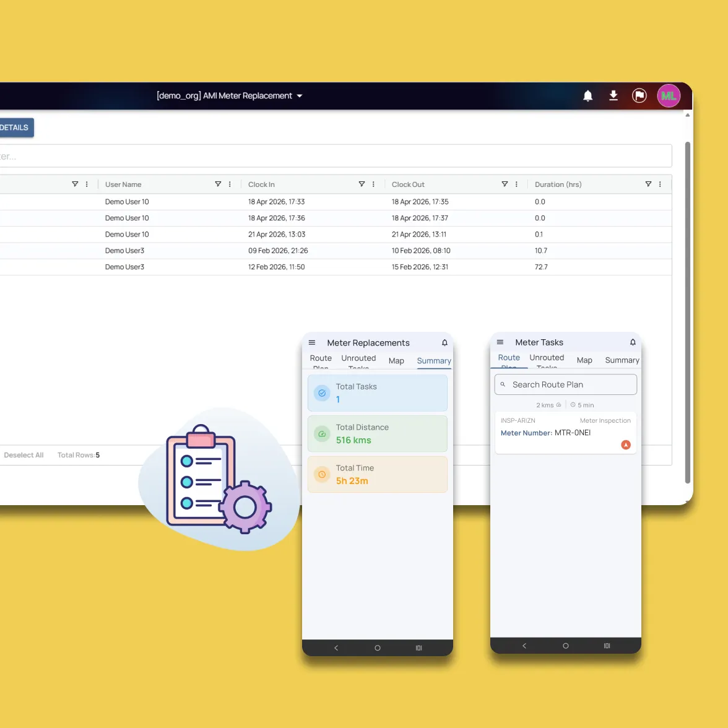This screenshot has width=728, height=728.
Task: Open Summary tab in Meter Tasks phone
Action: point(622,360)
